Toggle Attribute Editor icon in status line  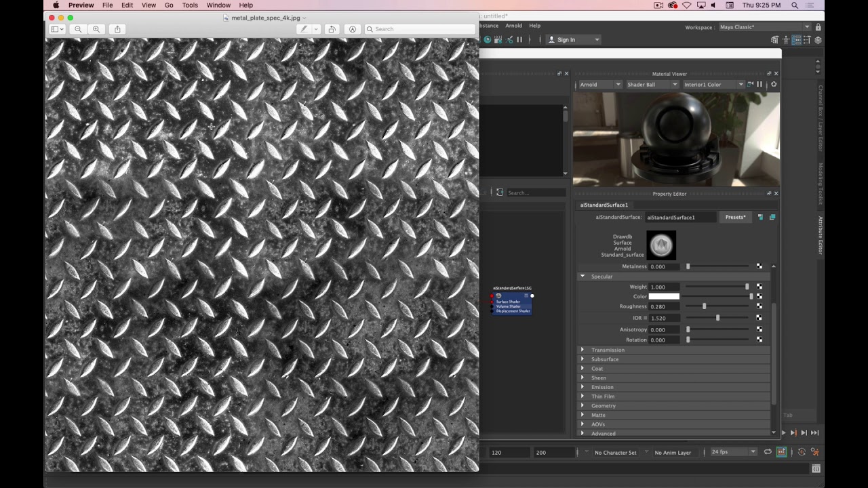[796, 40]
